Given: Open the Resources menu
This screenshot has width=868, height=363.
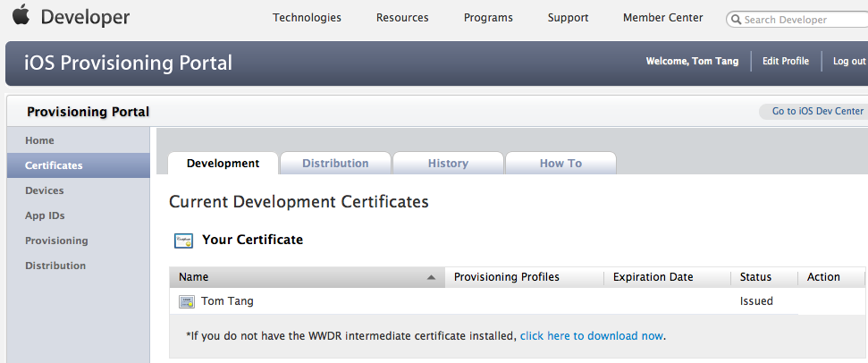Looking at the screenshot, I should 402,18.
